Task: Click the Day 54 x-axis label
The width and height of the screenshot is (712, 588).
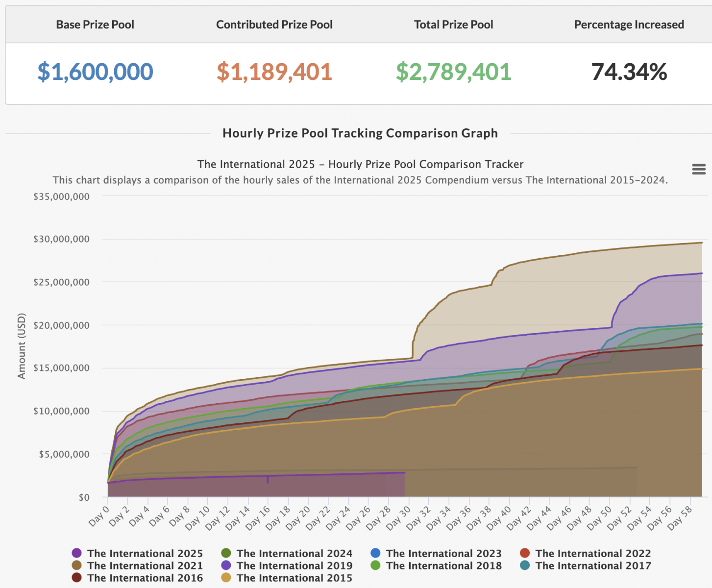Action: point(639,518)
